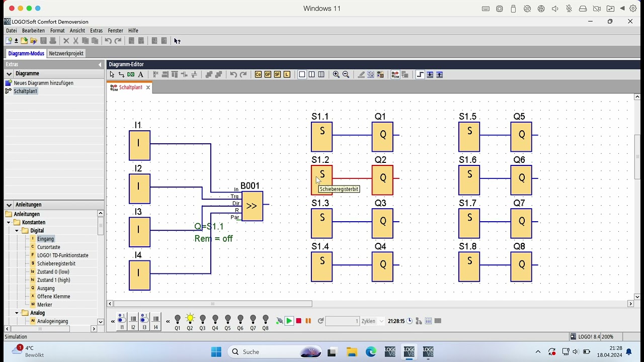
Task: Close the Schaltplan1 tab
Action: pyautogui.click(x=148, y=87)
